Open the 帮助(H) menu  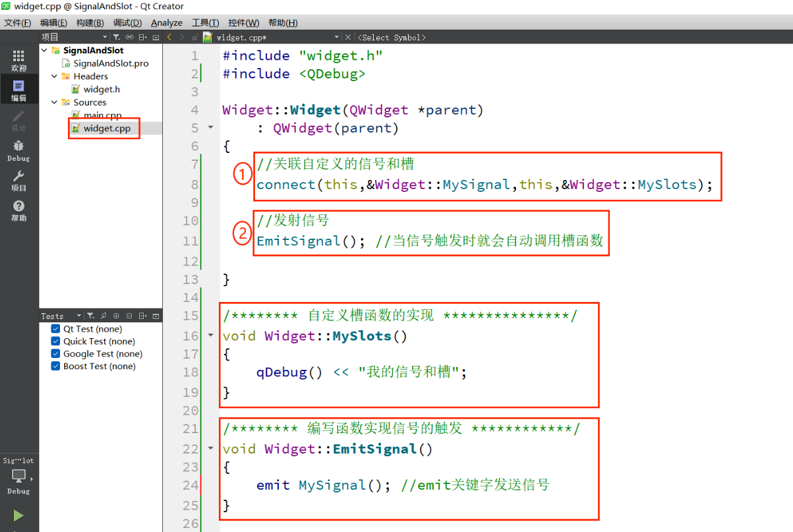[283, 23]
